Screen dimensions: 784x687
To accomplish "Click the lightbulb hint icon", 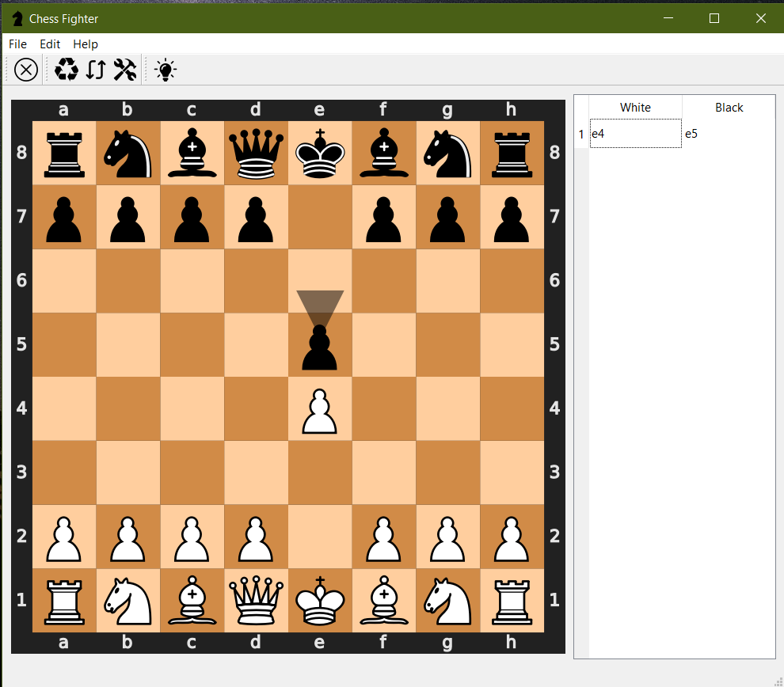I will [166, 70].
